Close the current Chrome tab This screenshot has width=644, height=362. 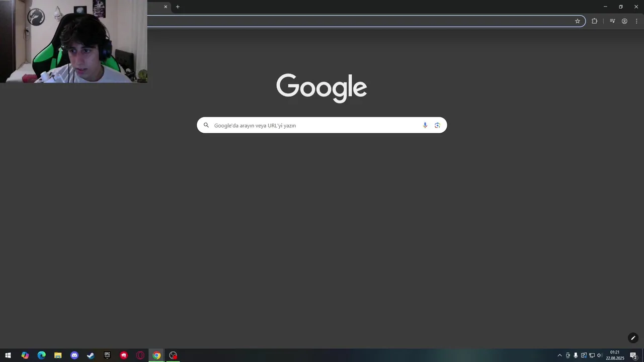point(166,7)
